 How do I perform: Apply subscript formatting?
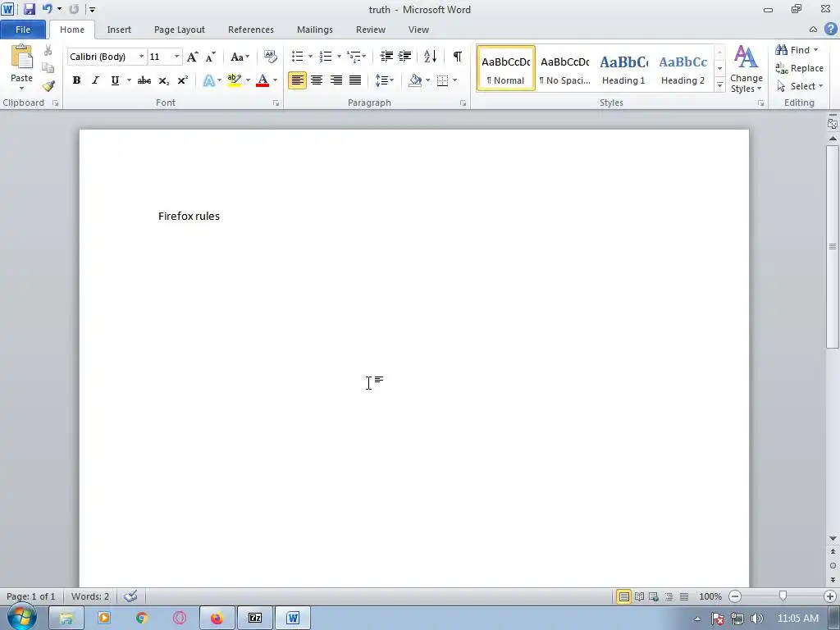coord(163,80)
